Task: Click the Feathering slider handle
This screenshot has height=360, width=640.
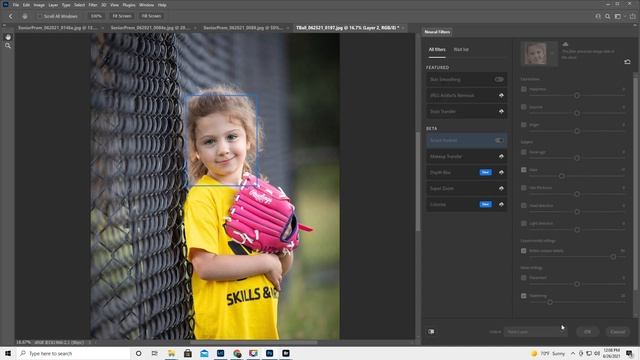Action: click(550, 302)
